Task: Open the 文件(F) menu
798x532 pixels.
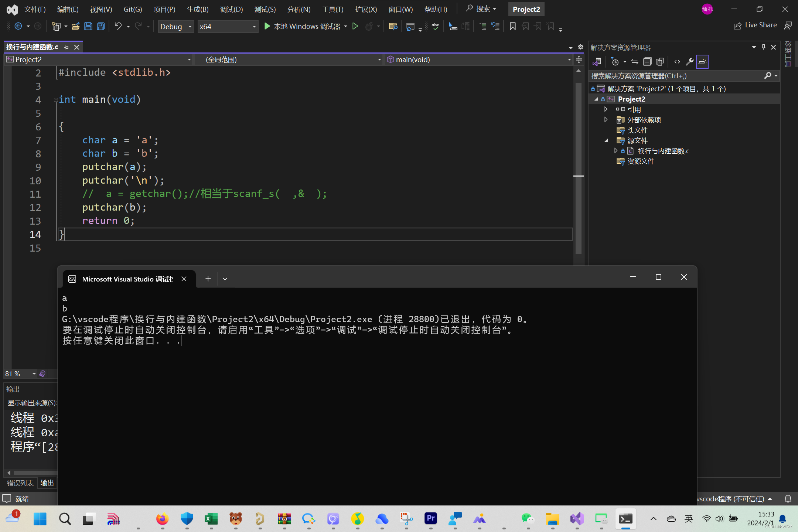Action: pos(35,9)
